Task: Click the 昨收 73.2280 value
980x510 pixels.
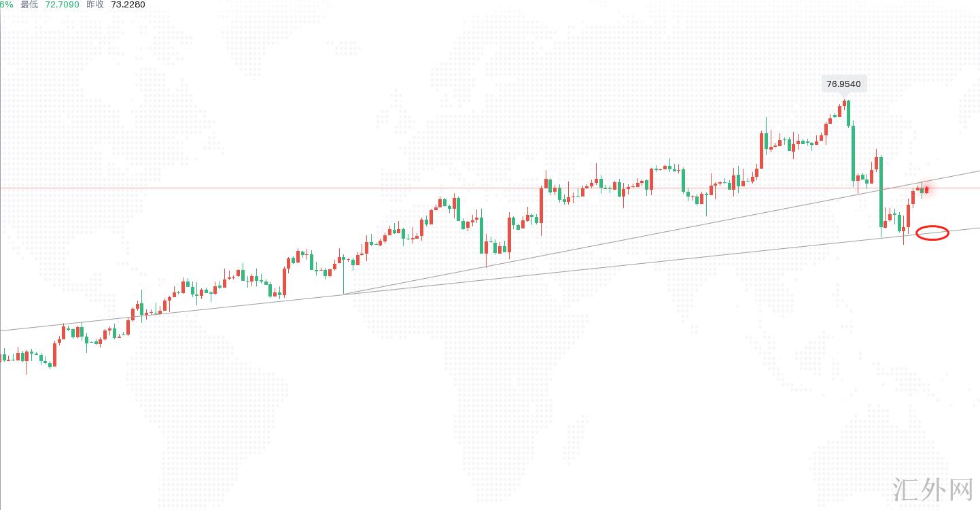Action: (128, 5)
